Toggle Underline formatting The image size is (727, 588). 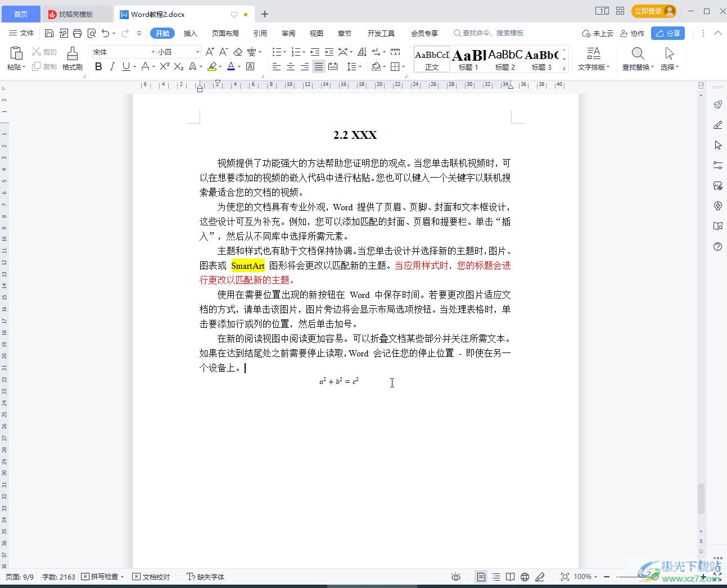coord(126,66)
